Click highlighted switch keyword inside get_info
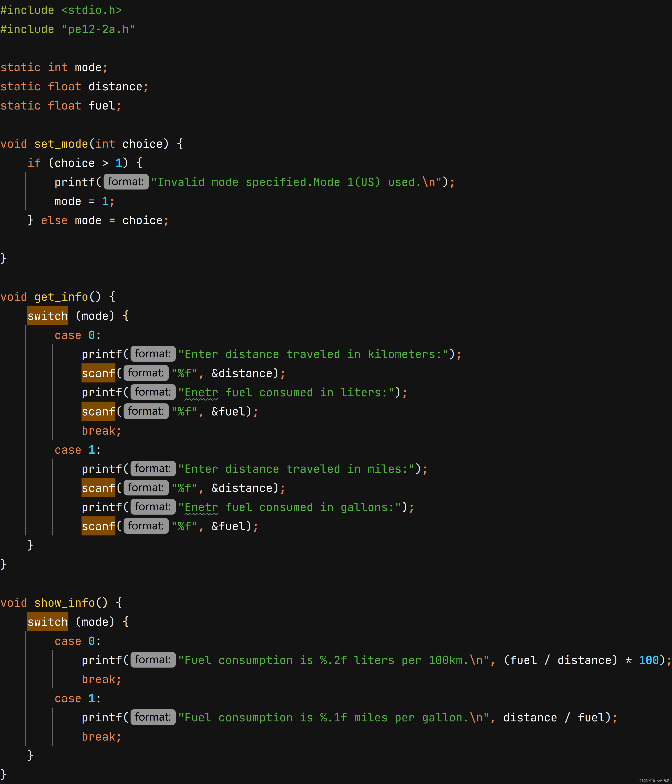 [47, 316]
